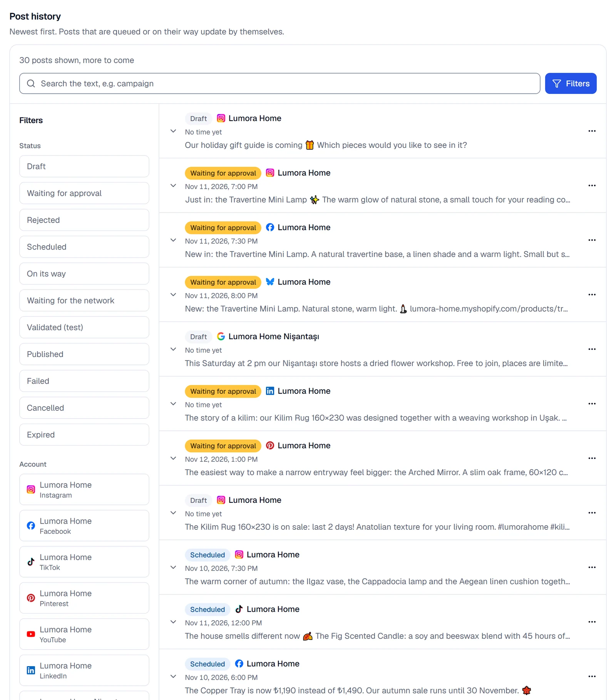Click the 'Nov 12, 2026, 1:00 PM' timestamp
This screenshot has height=700, width=616.
(221, 459)
